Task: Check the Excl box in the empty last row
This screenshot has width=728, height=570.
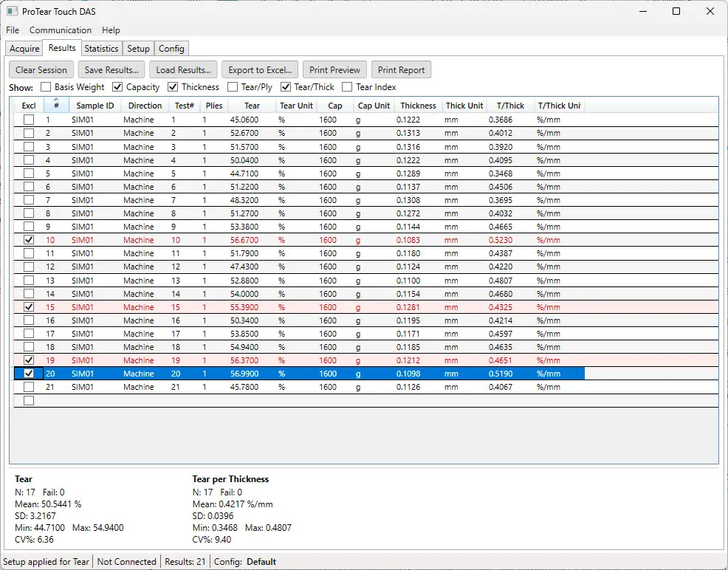Action: (x=29, y=401)
